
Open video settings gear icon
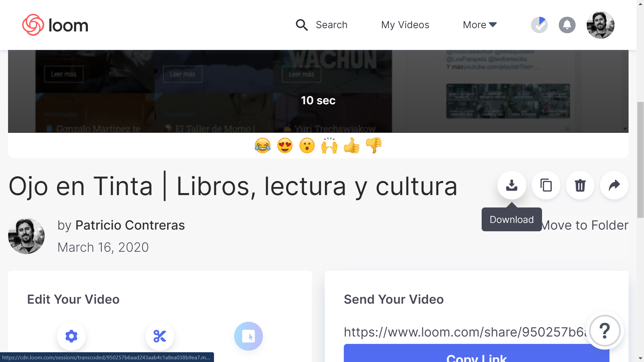(71, 336)
